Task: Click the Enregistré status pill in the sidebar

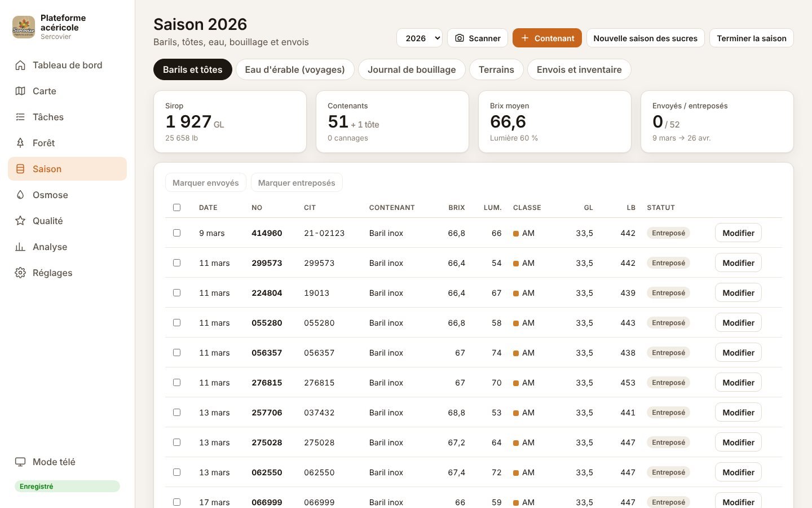Action: point(67,486)
